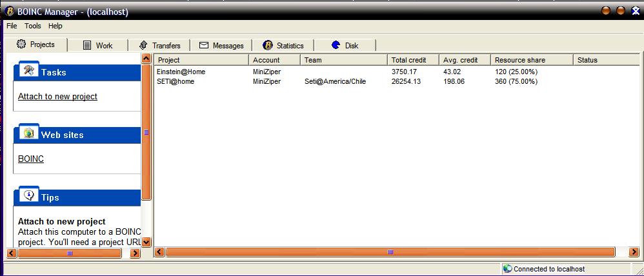Viewport: 644px width, 276px height.
Task: Click the Tasks panel hammer icon
Action: [x=28, y=70]
